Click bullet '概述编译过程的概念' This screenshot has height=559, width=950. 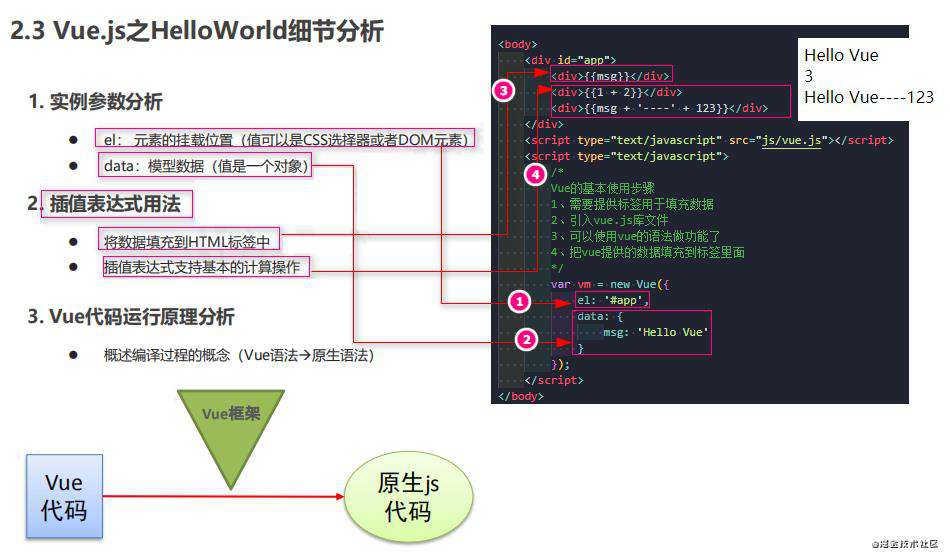click(x=239, y=355)
